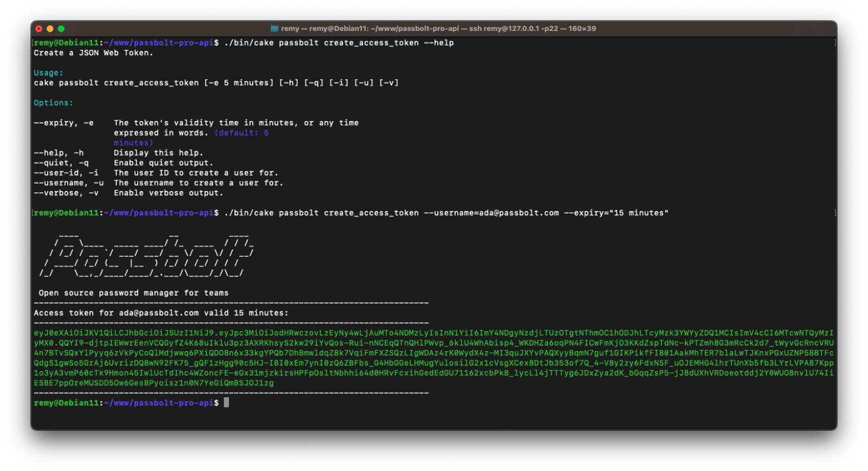This screenshot has height=471, width=868.
Task: Click the token line starting 'eyJ0eXAiOiJKV1QiLCJhbGci'
Action: pyautogui.click(x=433, y=333)
